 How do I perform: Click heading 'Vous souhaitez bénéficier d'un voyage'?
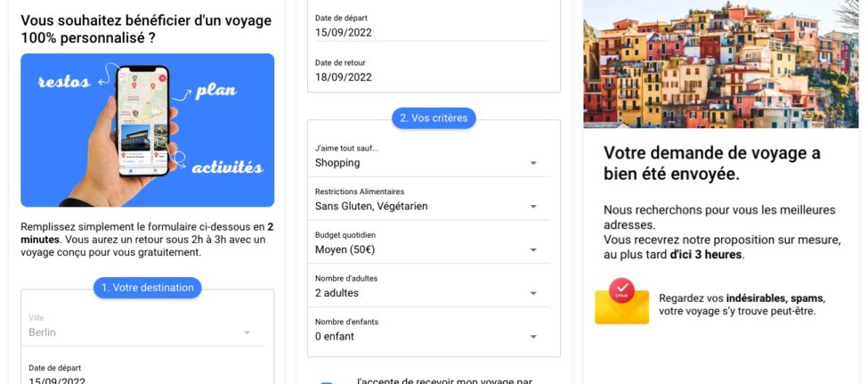(x=146, y=29)
